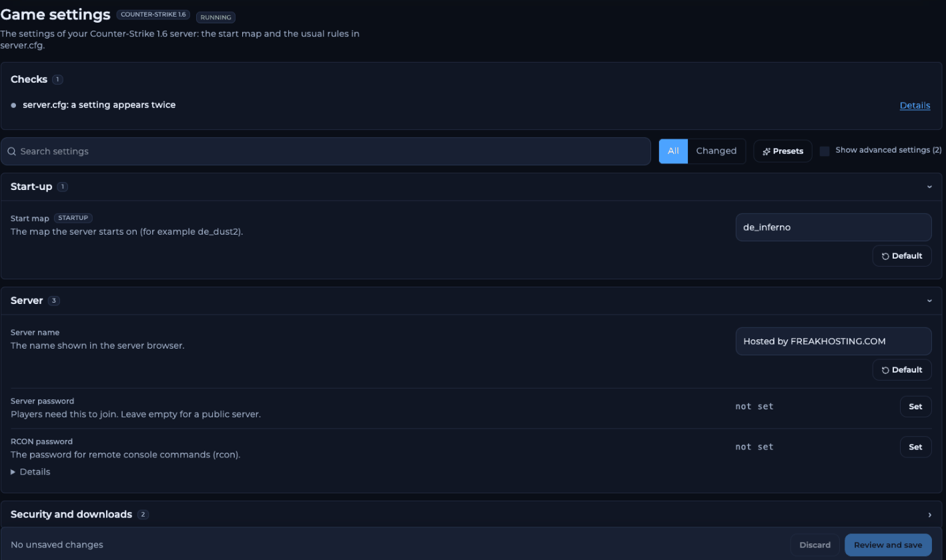Click the Server password 'not set' value
Screen dimensions: 946x560
pyautogui.click(x=755, y=407)
